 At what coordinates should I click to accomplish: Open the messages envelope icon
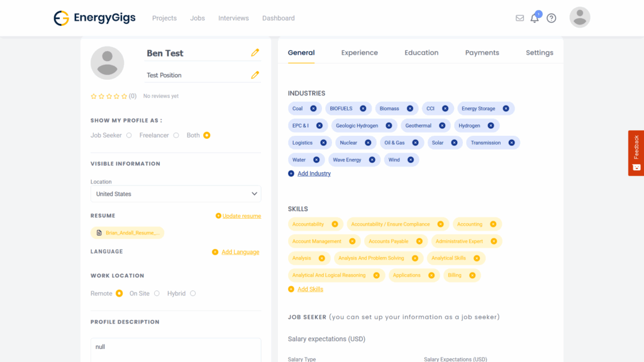point(519,18)
